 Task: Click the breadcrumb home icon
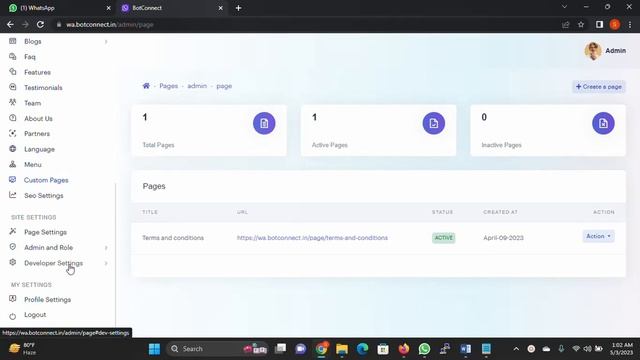146,86
